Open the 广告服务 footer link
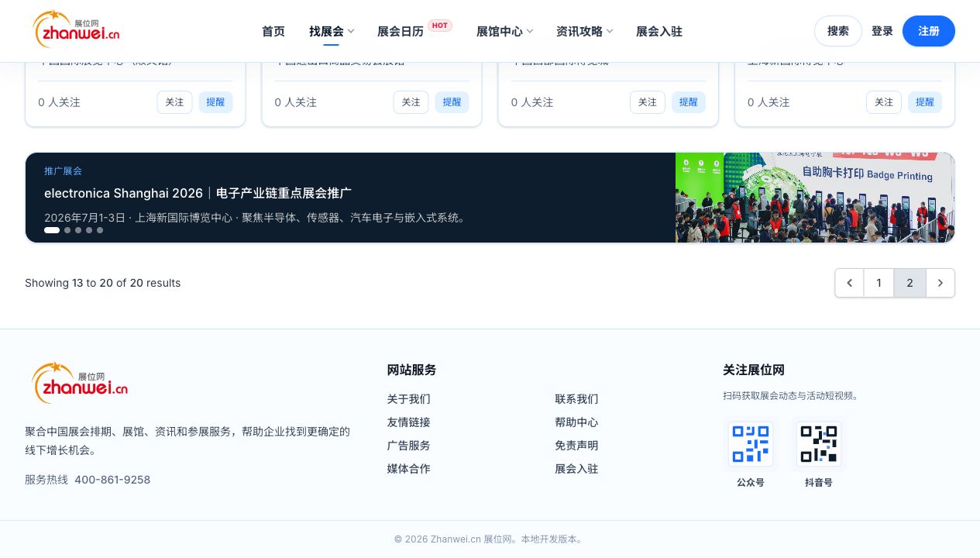Image resolution: width=980 pixels, height=558 pixels. (409, 446)
